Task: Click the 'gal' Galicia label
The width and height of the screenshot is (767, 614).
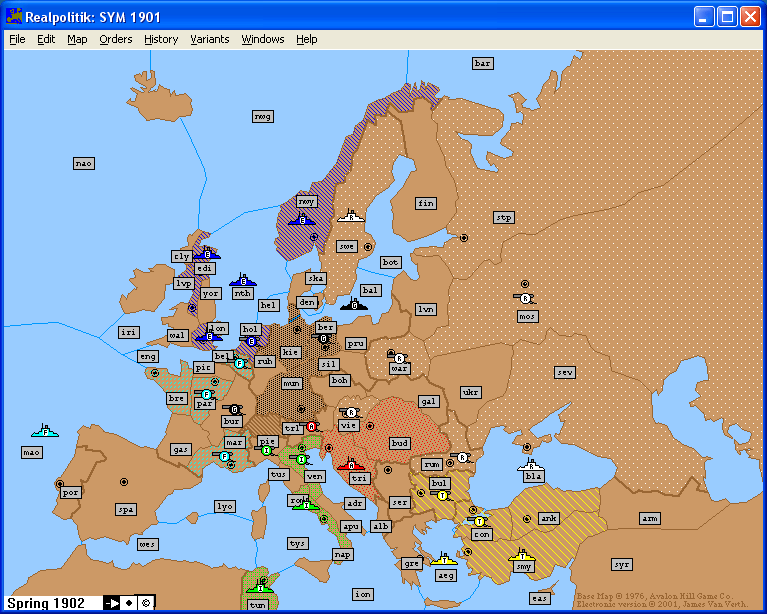Action: point(429,402)
